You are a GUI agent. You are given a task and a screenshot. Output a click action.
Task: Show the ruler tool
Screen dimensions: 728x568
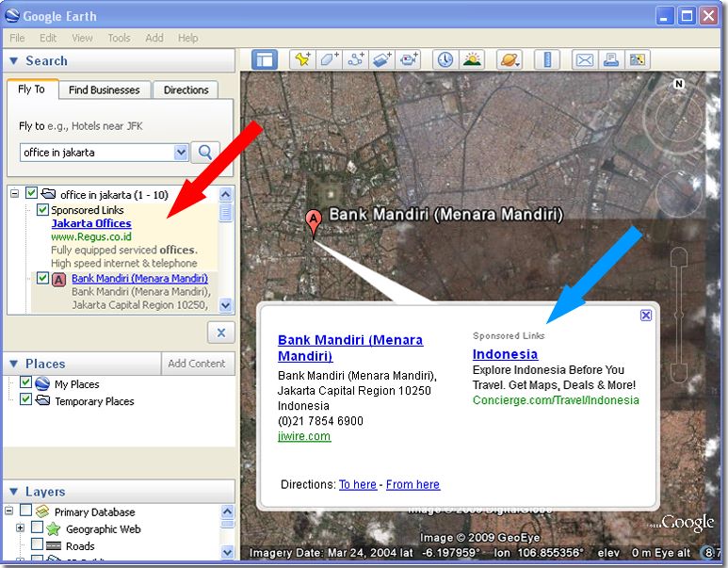(546, 59)
